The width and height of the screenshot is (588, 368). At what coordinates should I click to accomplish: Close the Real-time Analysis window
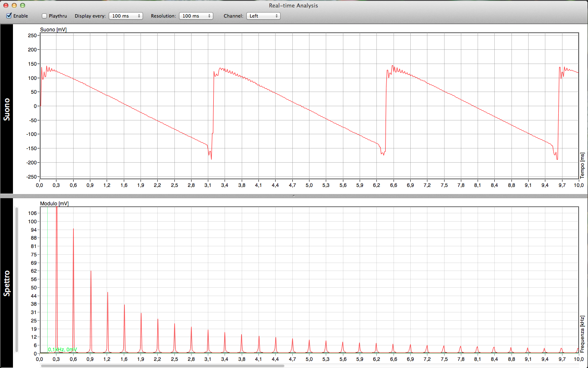coord(6,5)
